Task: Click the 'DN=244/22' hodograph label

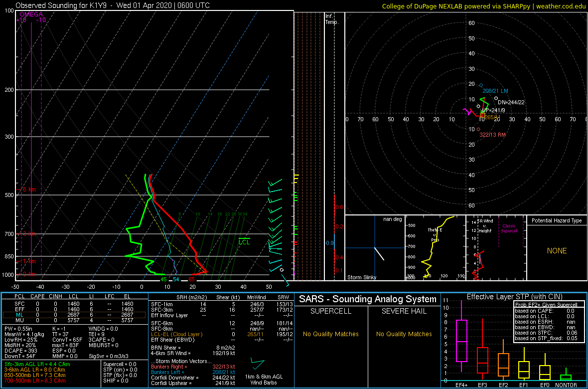Action: point(510,103)
